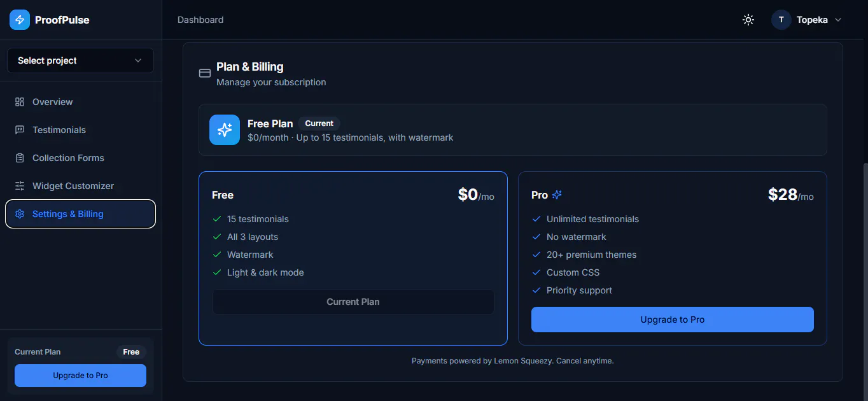Click the $28/mo price text
This screenshot has width=868, height=401.
tap(791, 195)
